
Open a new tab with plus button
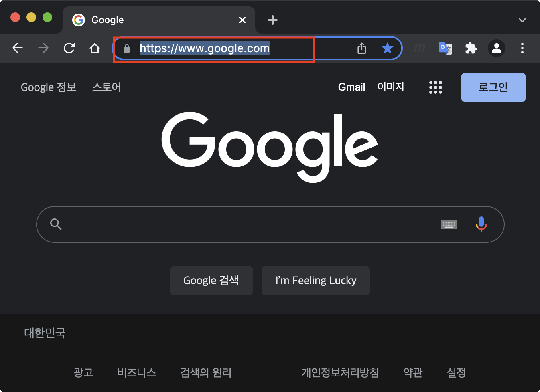(273, 20)
